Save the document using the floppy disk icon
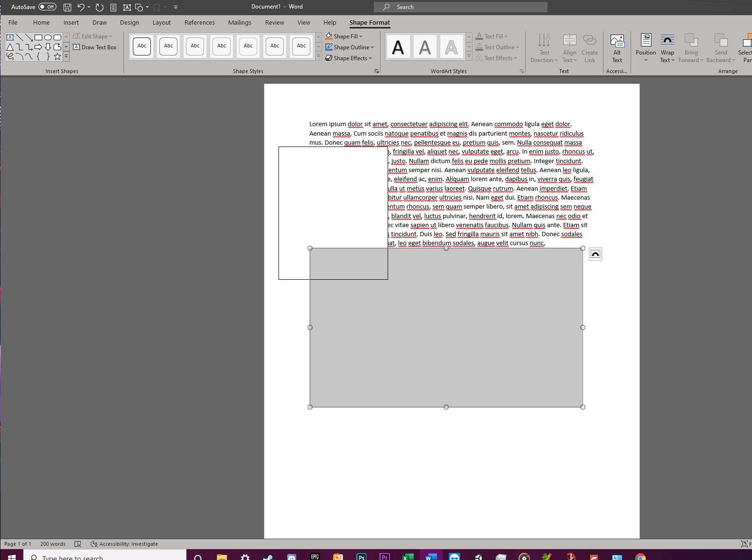Screen dimensions: 752x560 (x=67, y=7)
